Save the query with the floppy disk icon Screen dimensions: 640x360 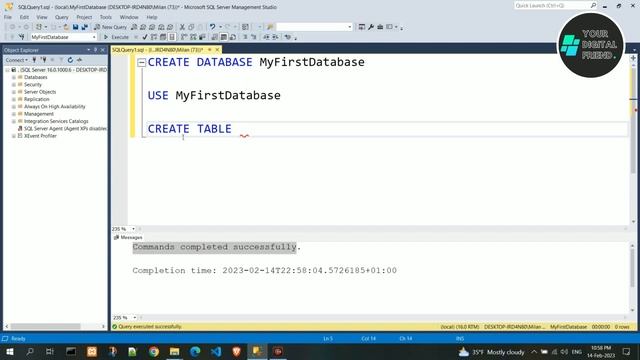point(76,27)
